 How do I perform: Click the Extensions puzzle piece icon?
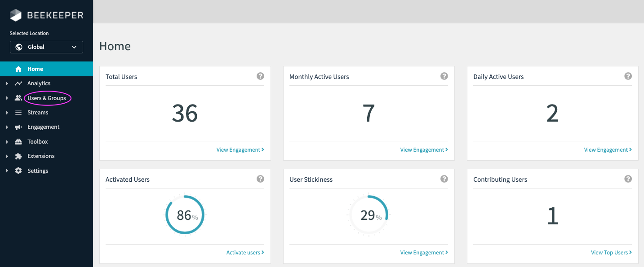18,156
